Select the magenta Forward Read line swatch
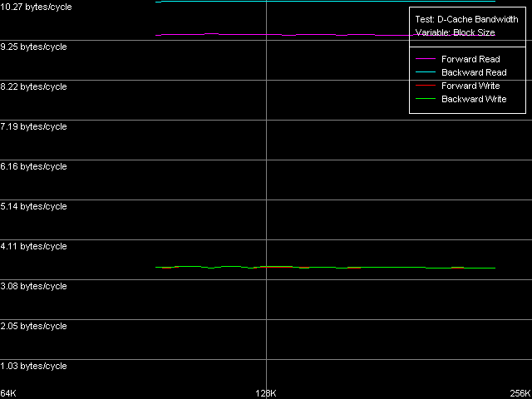Screen dimensions: 532x399 pyautogui.click(x=426, y=59)
